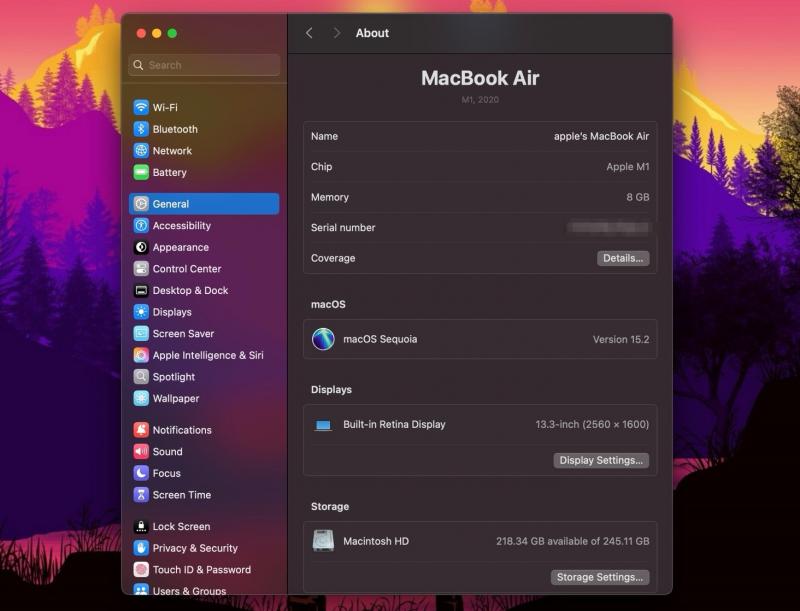Click the Search field in sidebar
This screenshot has height=611, width=800.
[204, 65]
